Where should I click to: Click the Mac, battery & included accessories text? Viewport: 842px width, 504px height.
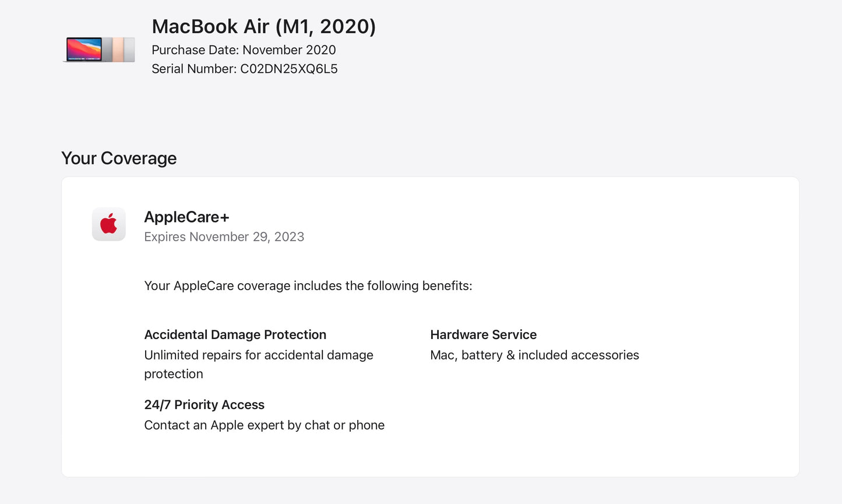coord(534,355)
